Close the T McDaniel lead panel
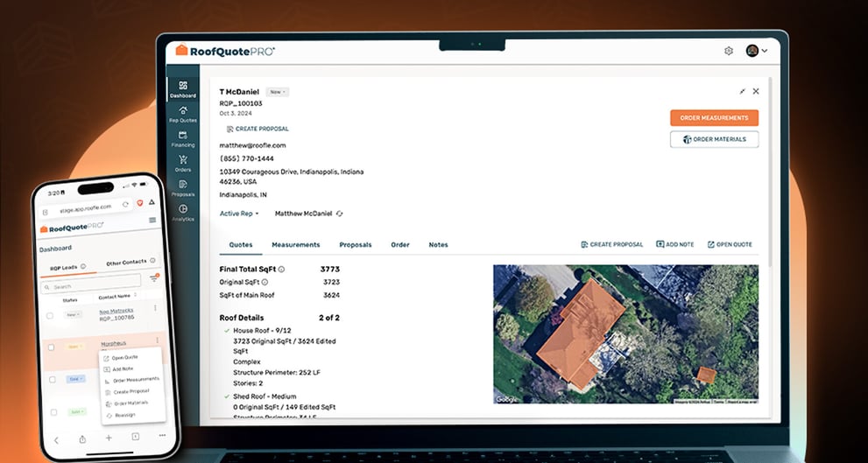The height and width of the screenshot is (463, 868). (x=756, y=91)
